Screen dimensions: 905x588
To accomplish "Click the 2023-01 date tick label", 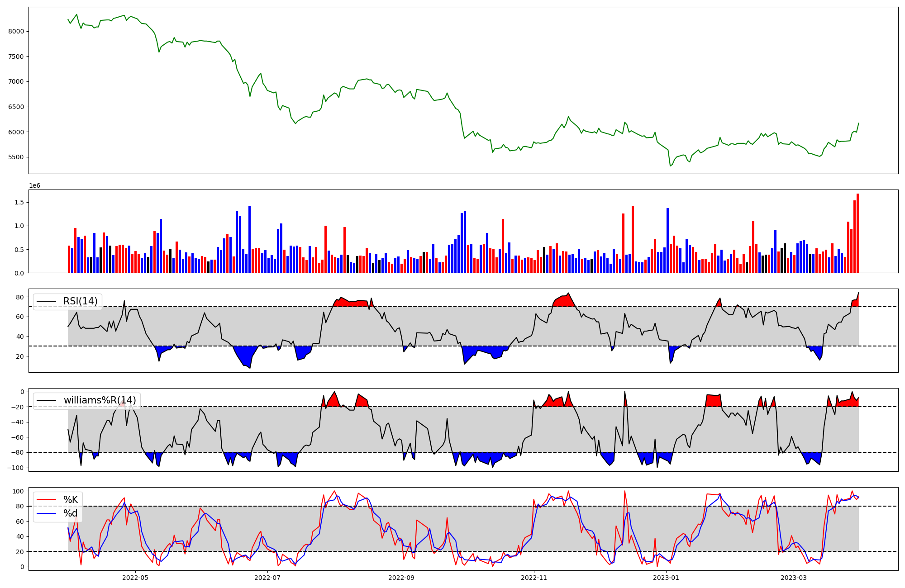I will (x=667, y=578).
